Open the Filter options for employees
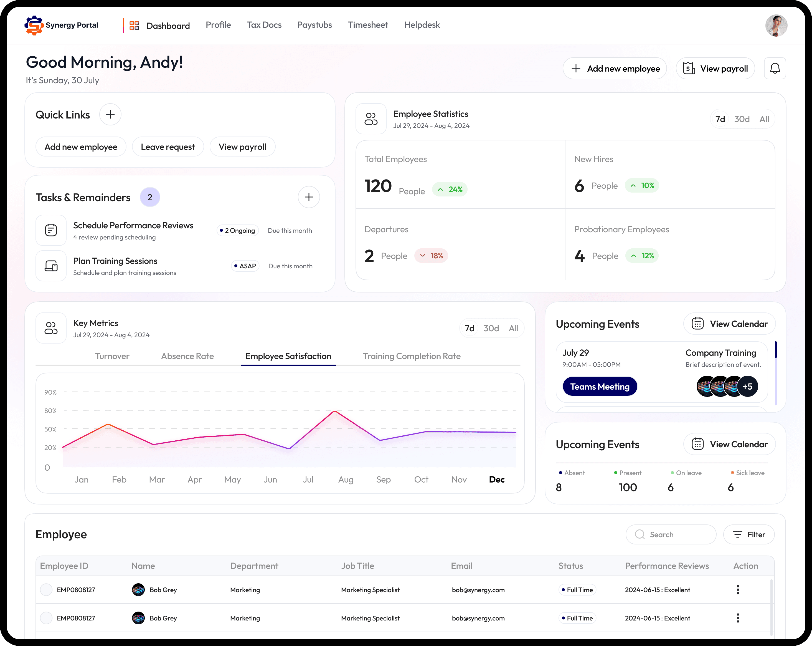The width and height of the screenshot is (812, 646). tap(749, 534)
